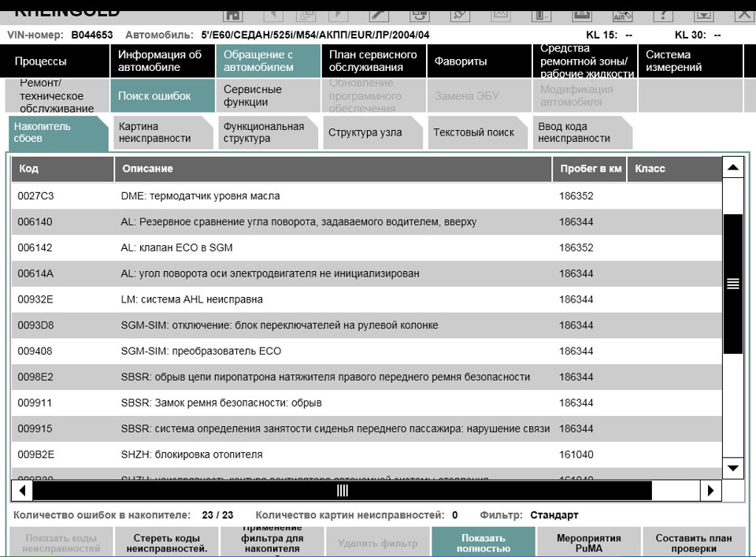
Task: Click the vertical scrollbar down arrow
Action: click(733, 468)
